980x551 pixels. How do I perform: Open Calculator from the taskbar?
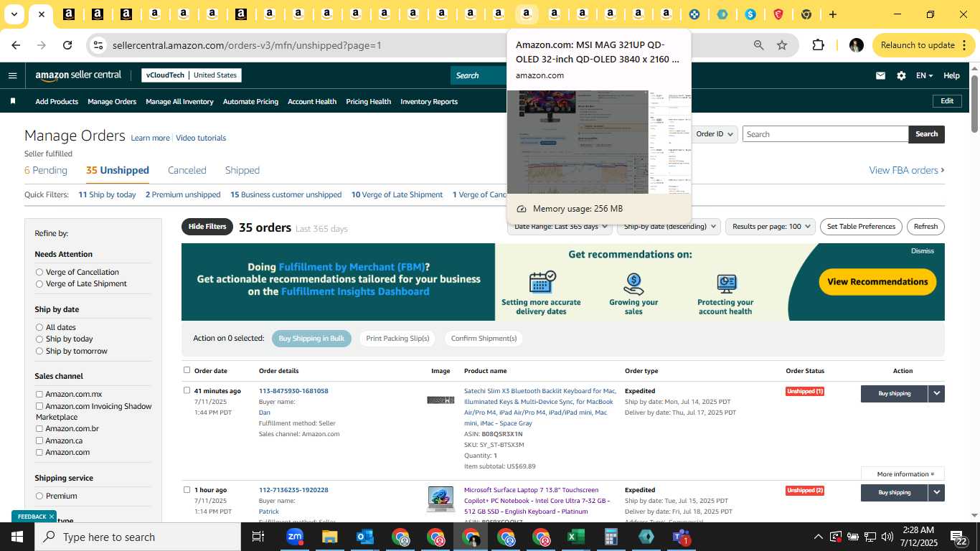tap(611, 537)
